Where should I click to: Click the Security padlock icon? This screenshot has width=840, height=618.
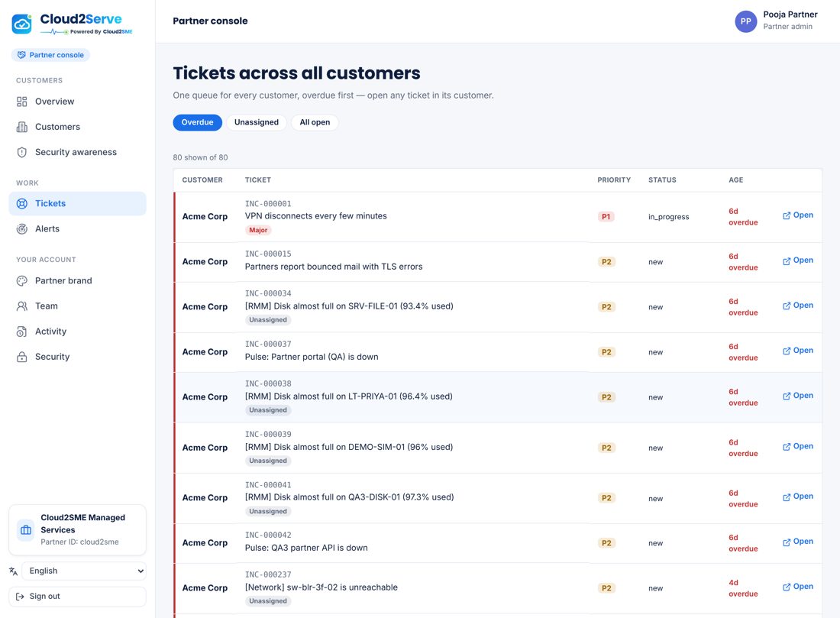(22, 357)
